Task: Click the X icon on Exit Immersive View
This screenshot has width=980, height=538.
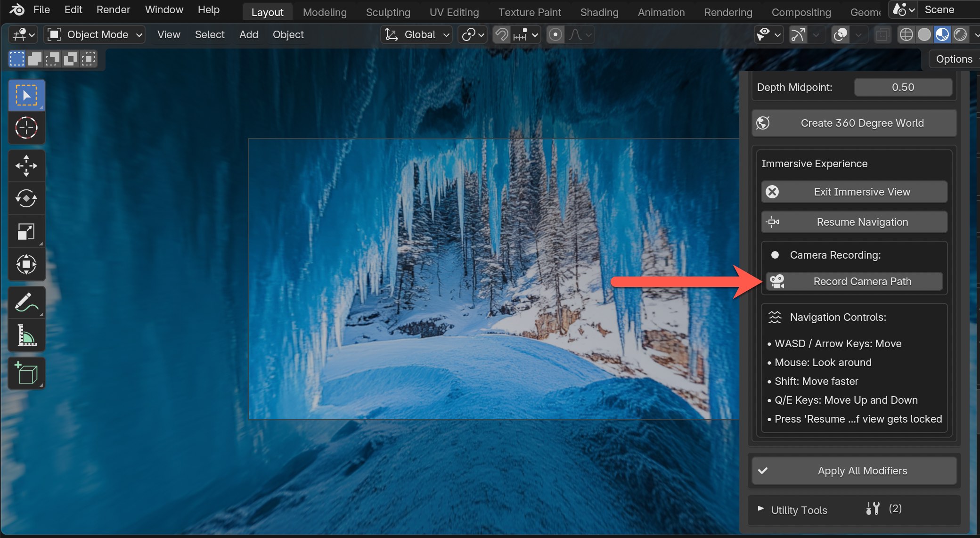Action: 772,192
